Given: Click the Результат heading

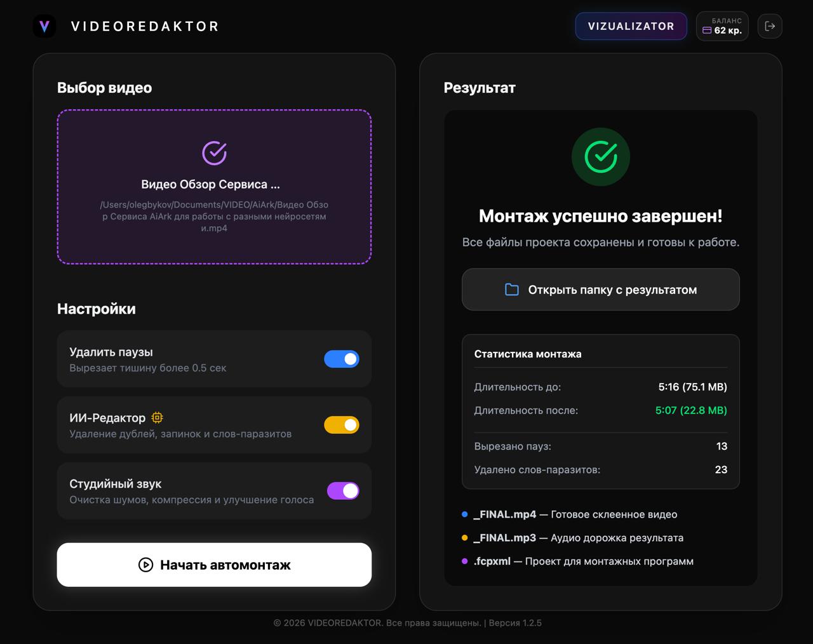Looking at the screenshot, I should click(480, 88).
